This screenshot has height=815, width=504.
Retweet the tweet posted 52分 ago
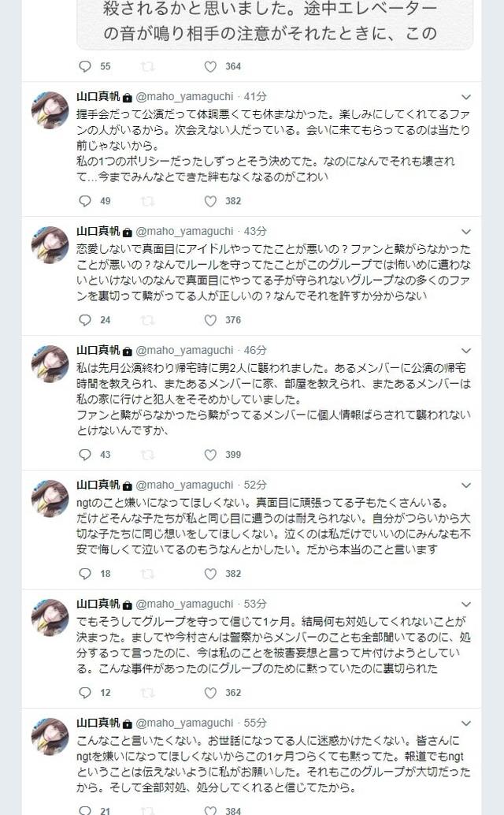[148, 574]
